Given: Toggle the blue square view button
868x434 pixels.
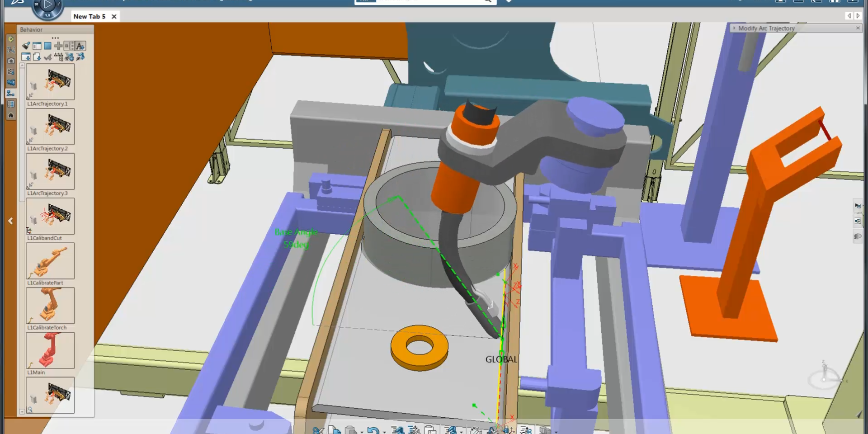Looking at the screenshot, I should [47, 46].
